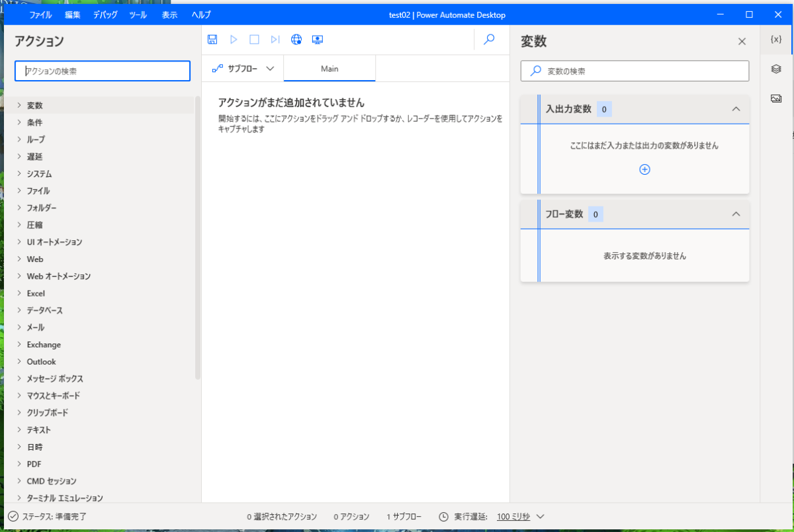Click the 0 count badge beside フロー変数
This screenshot has width=794, height=532.
coord(595,214)
